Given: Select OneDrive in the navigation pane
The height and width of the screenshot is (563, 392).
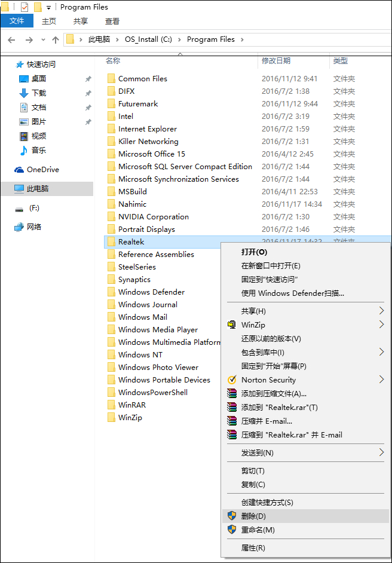Looking at the screenshot, I should coord(36,170).
